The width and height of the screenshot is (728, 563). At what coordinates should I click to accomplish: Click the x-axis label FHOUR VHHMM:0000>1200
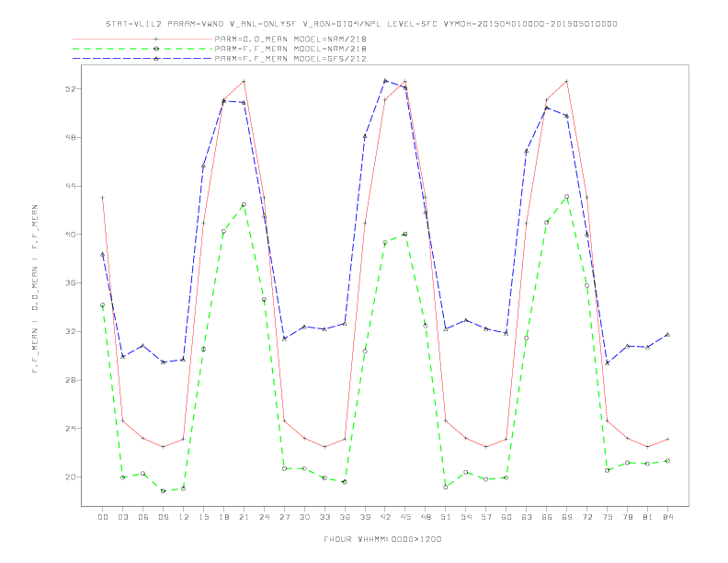(382, 539)
